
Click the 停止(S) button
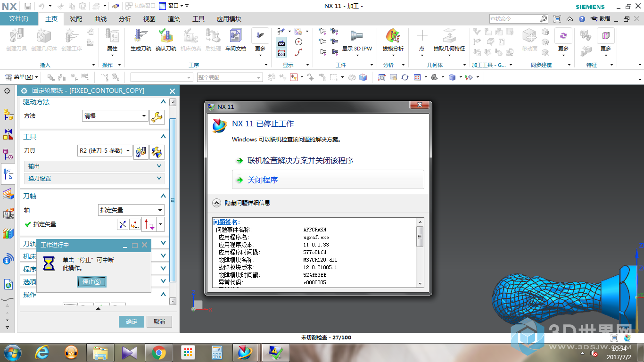click(91, 282)
